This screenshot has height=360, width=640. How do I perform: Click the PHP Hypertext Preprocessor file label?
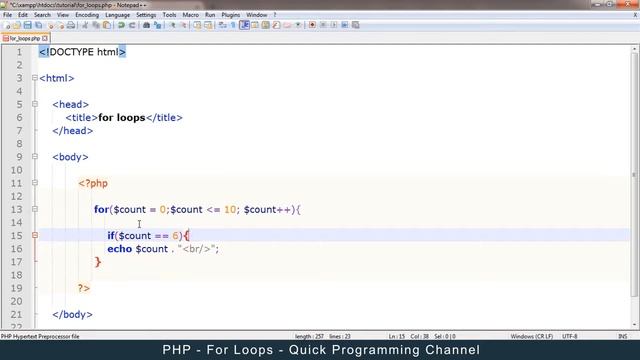point(40,336)
